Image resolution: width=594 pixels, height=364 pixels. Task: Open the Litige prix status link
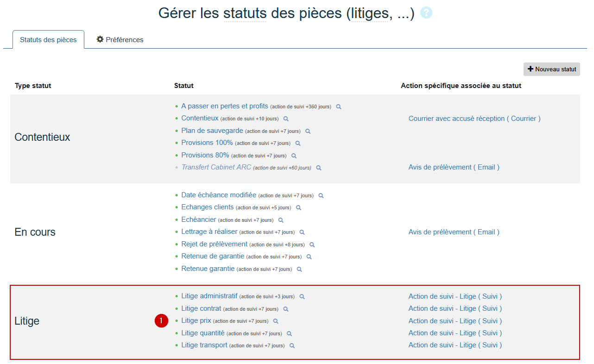tap(196, 320)
